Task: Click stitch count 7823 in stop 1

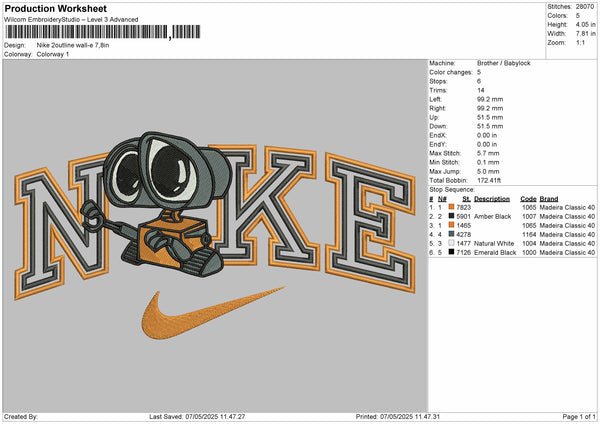Action: point(464,207)
